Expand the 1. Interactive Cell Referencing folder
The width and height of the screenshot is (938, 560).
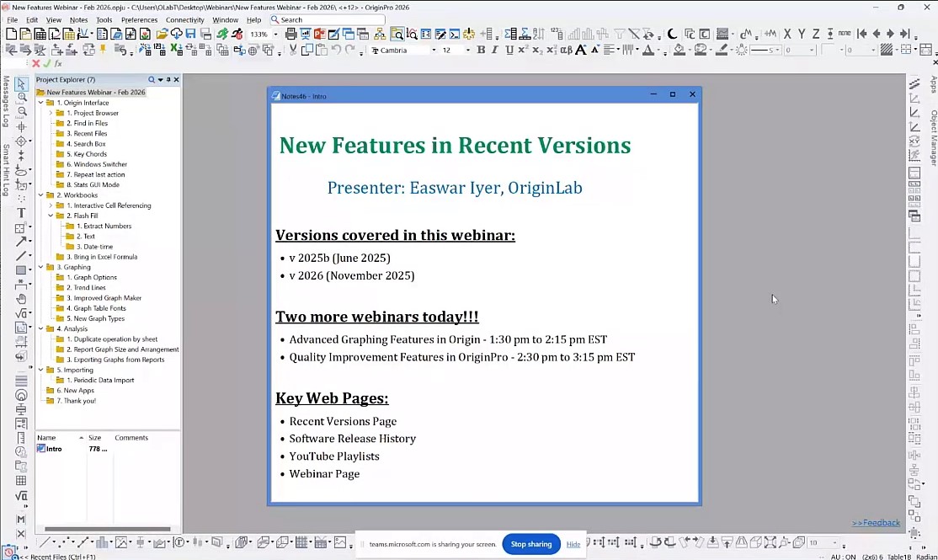coord(51,205)
